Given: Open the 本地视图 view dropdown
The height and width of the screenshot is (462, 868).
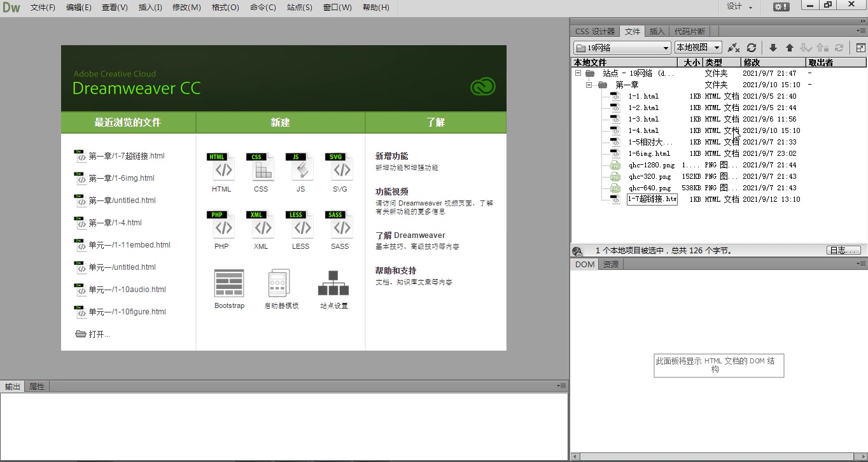Looking at the screenshot, I should point(698,48).
